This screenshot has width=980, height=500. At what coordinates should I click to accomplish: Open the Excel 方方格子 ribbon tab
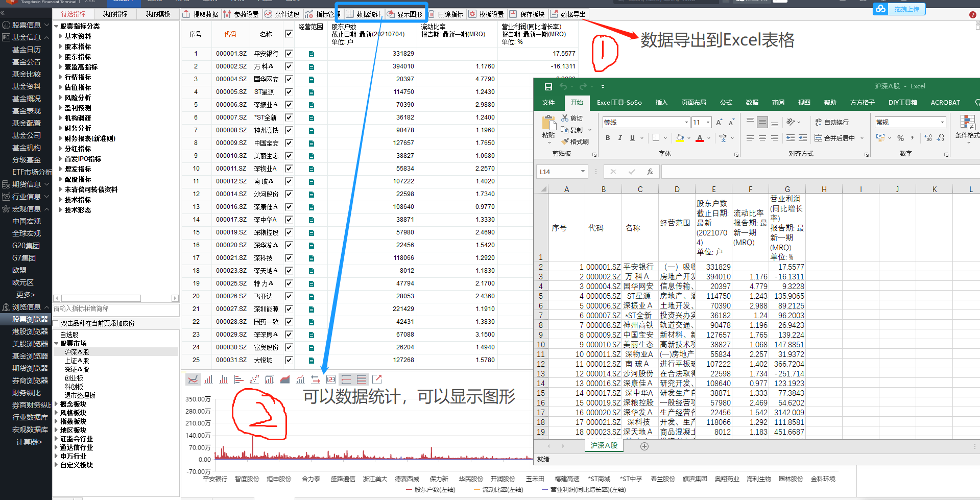pos(862,103)
